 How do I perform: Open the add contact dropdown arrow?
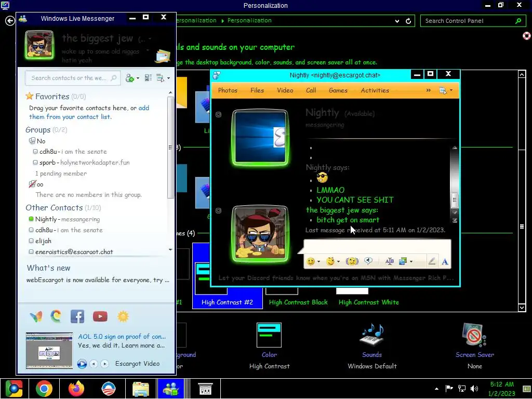(x=137, y=79)
